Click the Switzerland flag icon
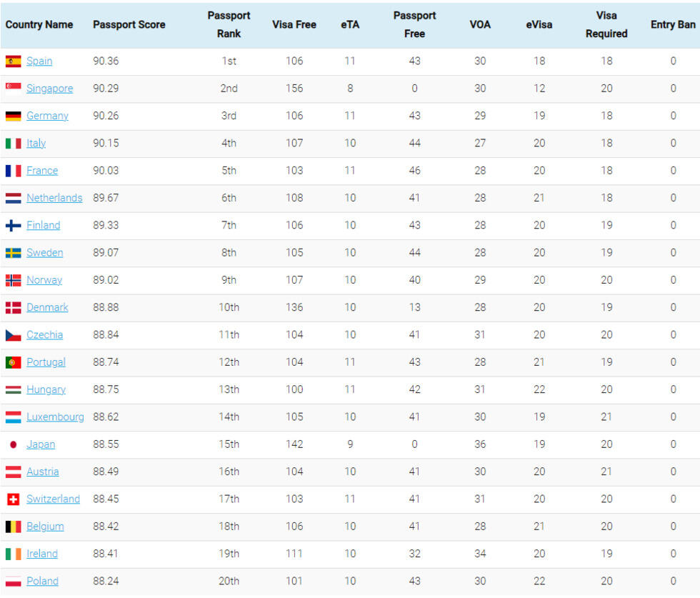This screenshot has width=700, height=598. click(x=13, y=499)
